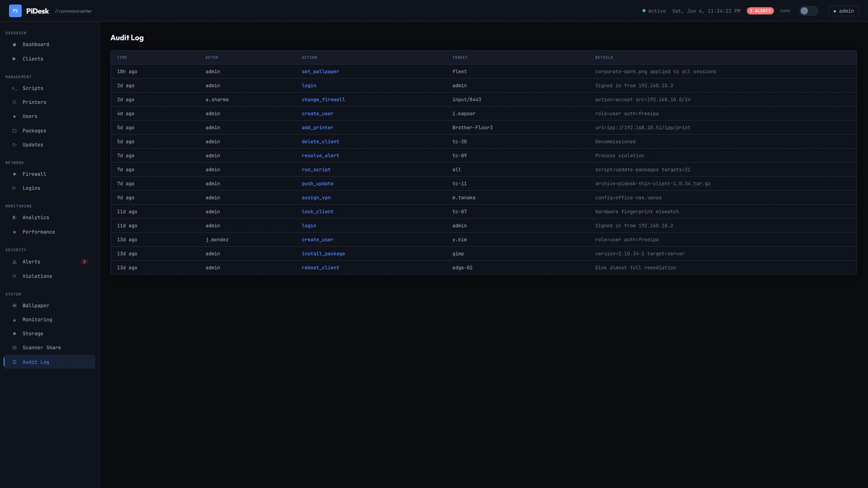Open the Dashboard page
The image size is (868, 488).
pos(50,45)
